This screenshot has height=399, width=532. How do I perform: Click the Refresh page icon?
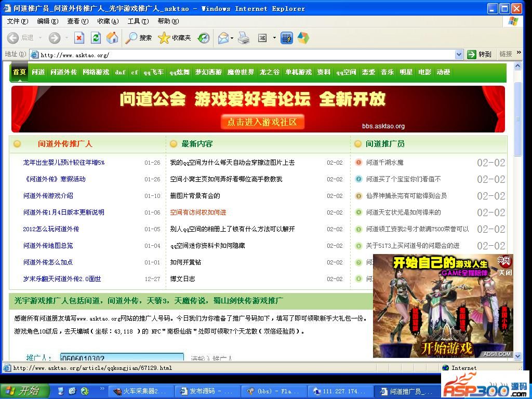96,38
